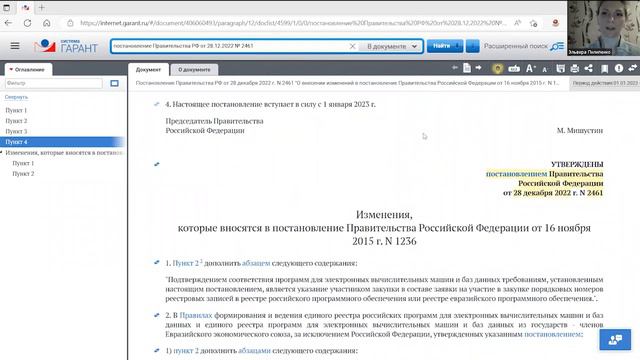Open the browser home page
The height and width of the screenshot is (360, 640).
pyautogui.click(x=47, y=23)
